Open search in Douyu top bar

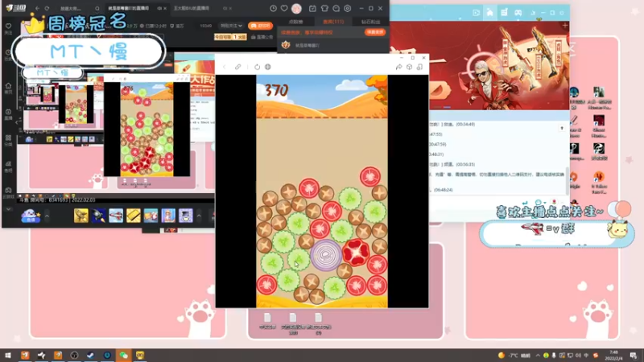97,8
